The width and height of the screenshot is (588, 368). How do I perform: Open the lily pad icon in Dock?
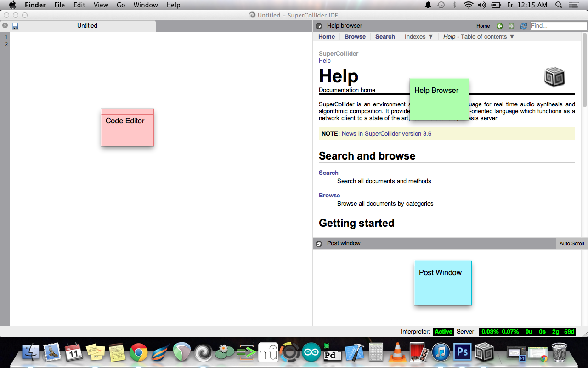[x=225, y=352]
